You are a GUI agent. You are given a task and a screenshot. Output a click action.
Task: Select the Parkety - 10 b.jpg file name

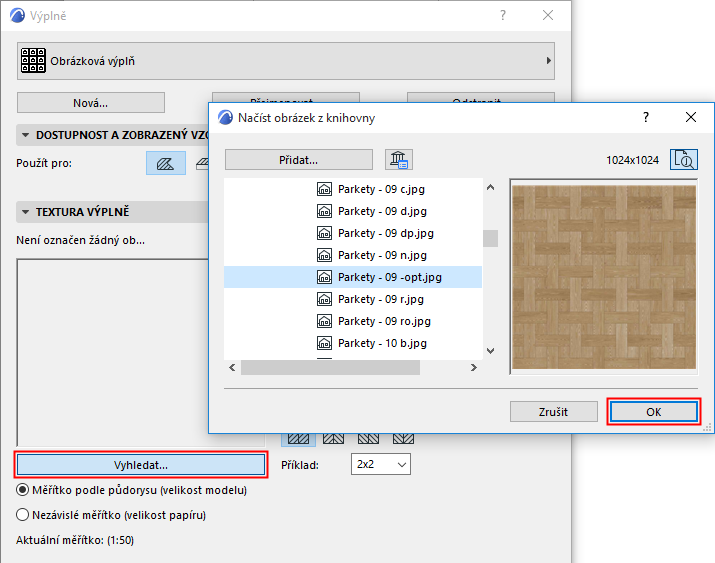382,343
